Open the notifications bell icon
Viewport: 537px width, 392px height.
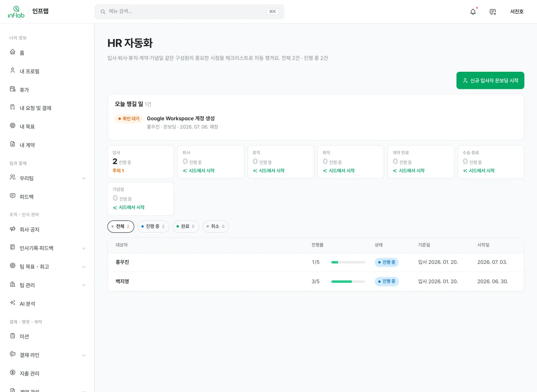[473, 12]
